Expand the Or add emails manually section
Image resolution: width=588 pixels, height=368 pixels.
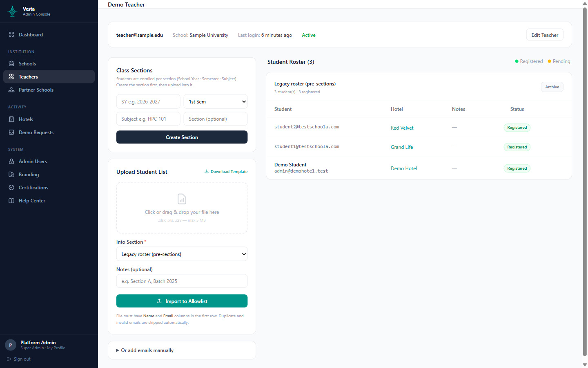point(145,350)
